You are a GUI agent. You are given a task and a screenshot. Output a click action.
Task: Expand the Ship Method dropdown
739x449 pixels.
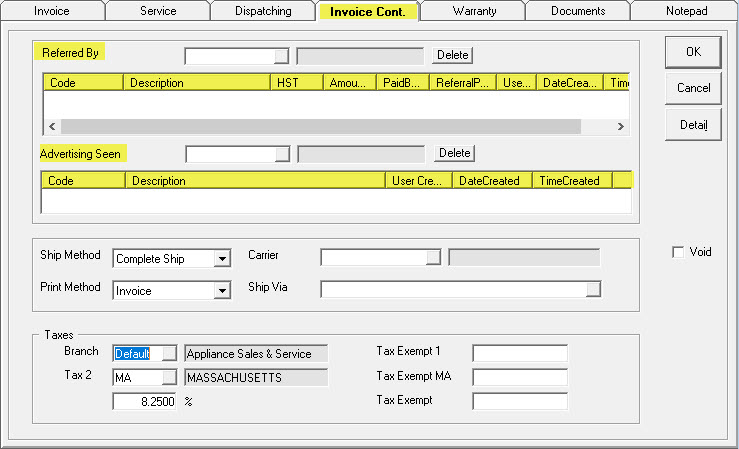click(x=222, y=259)
